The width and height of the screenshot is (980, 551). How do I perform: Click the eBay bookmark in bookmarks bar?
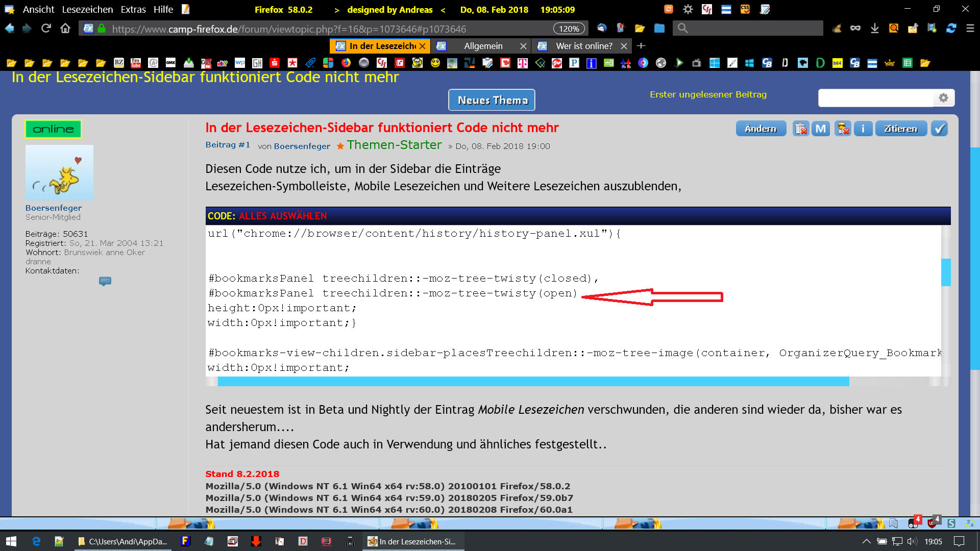(x=223, y=63)
